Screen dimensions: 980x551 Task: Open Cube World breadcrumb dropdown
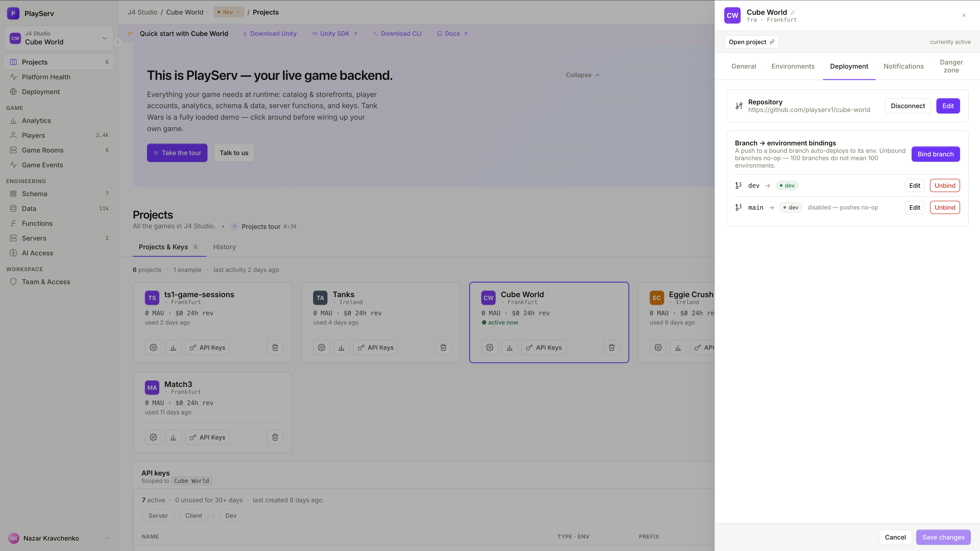[187, 12]
